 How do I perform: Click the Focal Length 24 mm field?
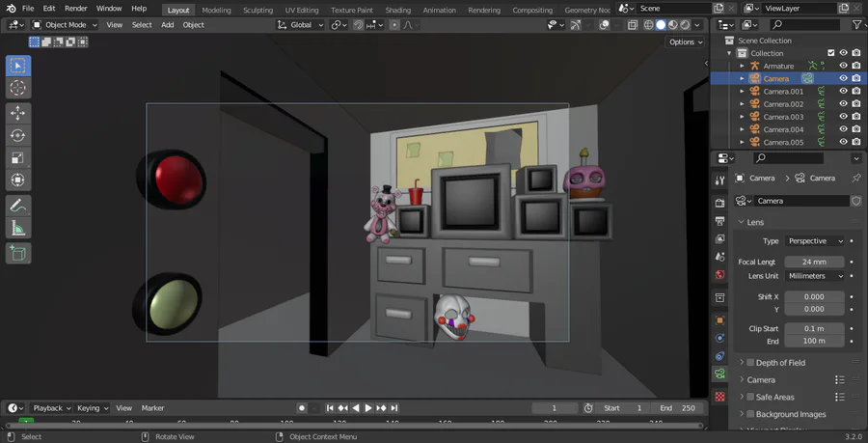tap(814, 262)
